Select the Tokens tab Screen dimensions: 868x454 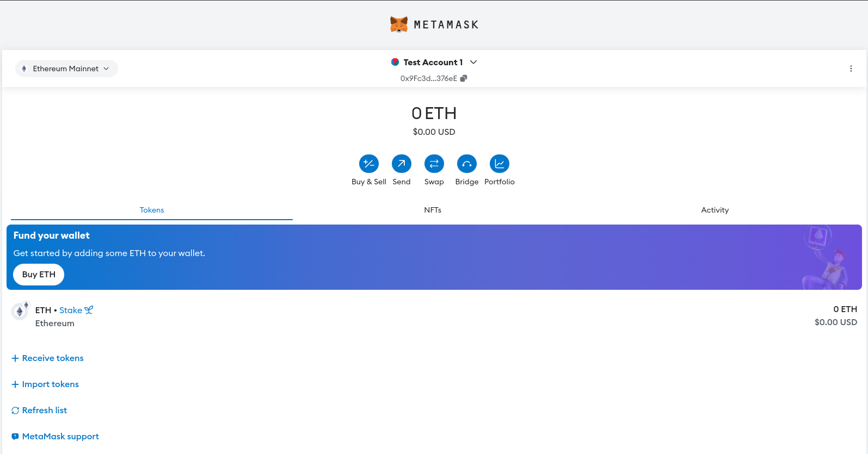tap(151, 210)
